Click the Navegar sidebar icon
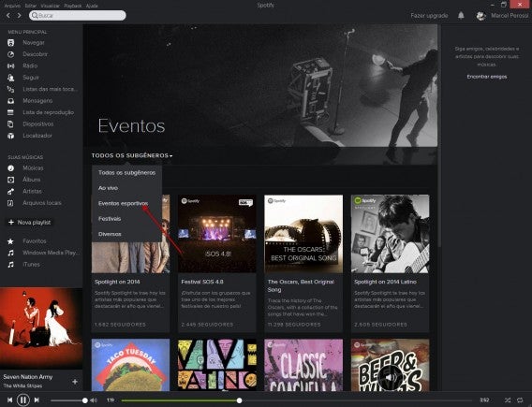The height and width of the screenshot is (407, 532). (11, 43)
